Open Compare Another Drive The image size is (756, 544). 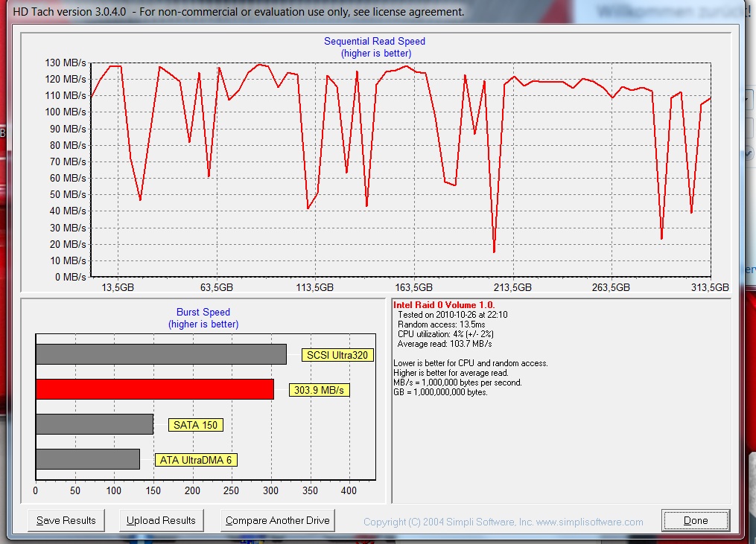(278, 520)
